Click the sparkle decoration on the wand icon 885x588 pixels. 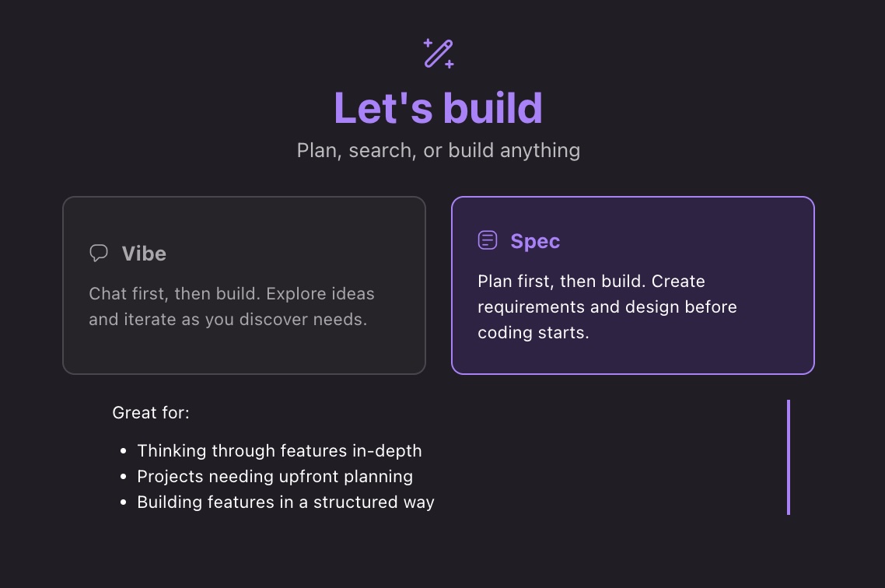[x=429, y=43]
